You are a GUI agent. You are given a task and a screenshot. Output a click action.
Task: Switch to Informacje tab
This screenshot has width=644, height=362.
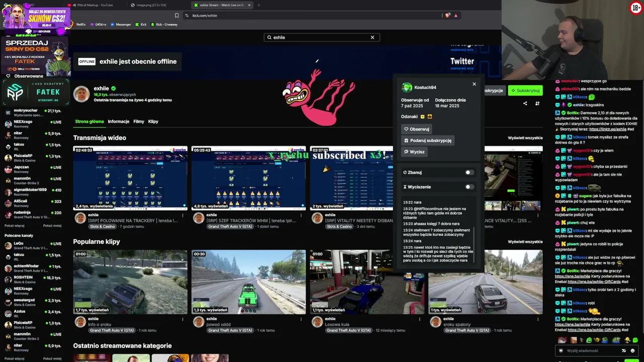point(118,122)
